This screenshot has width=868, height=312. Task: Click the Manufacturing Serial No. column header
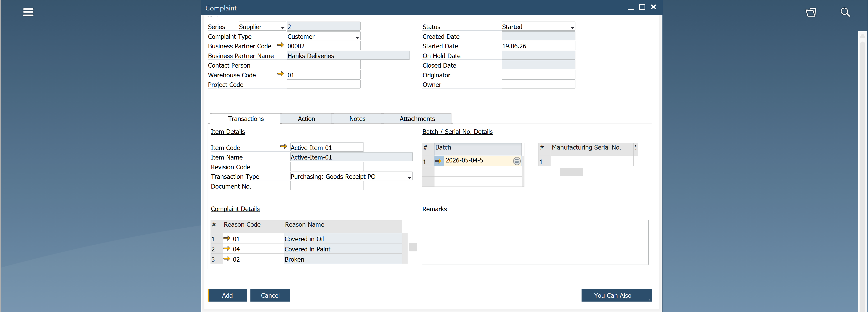[x=592, y=149]
